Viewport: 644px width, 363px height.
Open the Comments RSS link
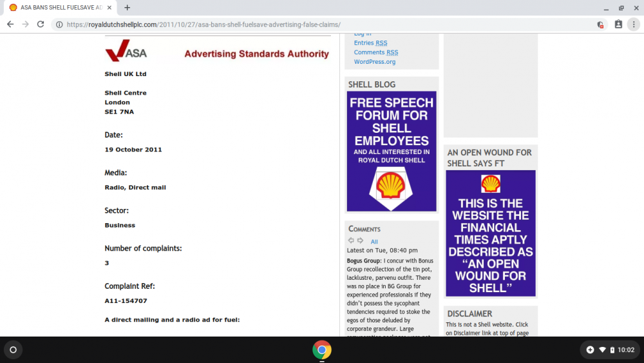point(376,52)
